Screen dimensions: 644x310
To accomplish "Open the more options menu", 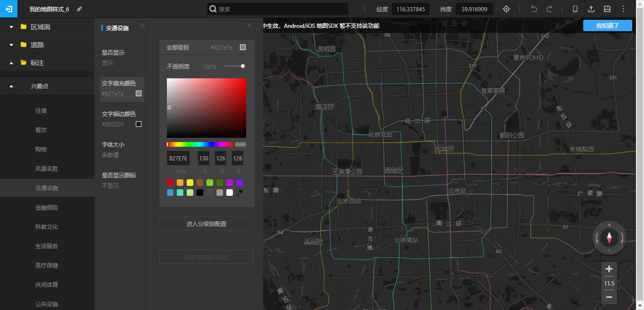I will (x=623, y=9).
